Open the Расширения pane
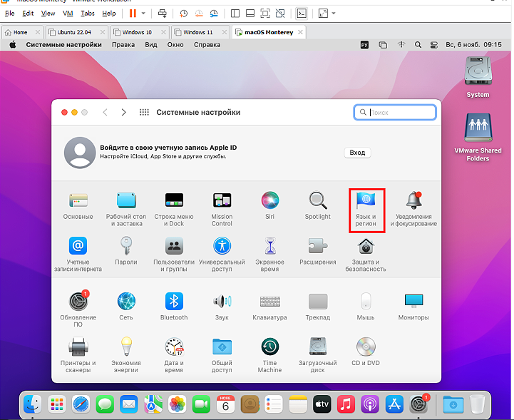 (318, 252)
